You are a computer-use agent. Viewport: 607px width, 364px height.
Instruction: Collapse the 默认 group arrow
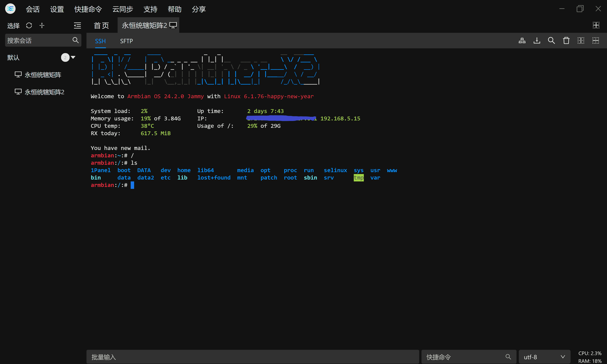click(73, 57)
